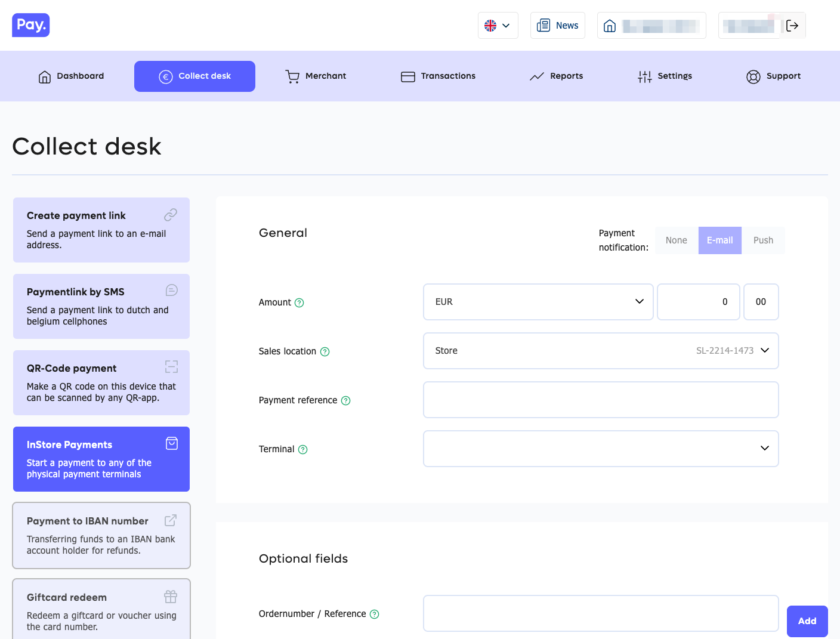Select the Payment to IBAN number card

tap(101, 536)
